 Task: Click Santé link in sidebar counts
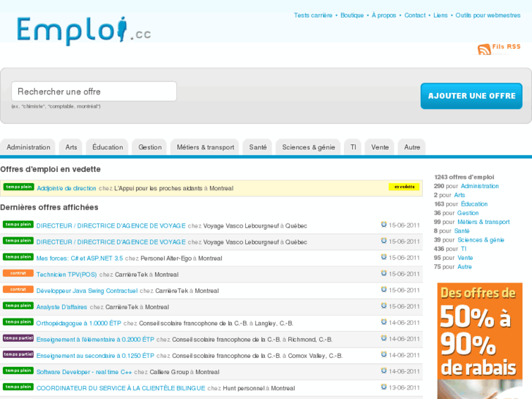click(x=462, y=231)
